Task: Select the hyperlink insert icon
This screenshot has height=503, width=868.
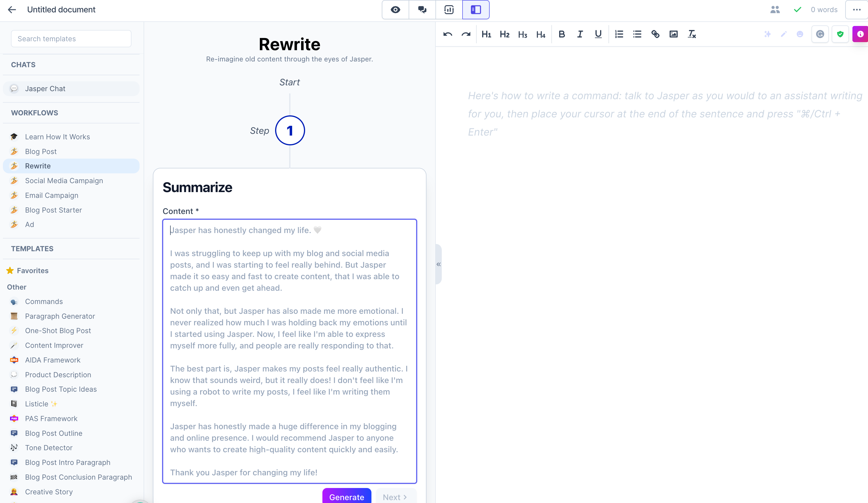Action: 655,34
